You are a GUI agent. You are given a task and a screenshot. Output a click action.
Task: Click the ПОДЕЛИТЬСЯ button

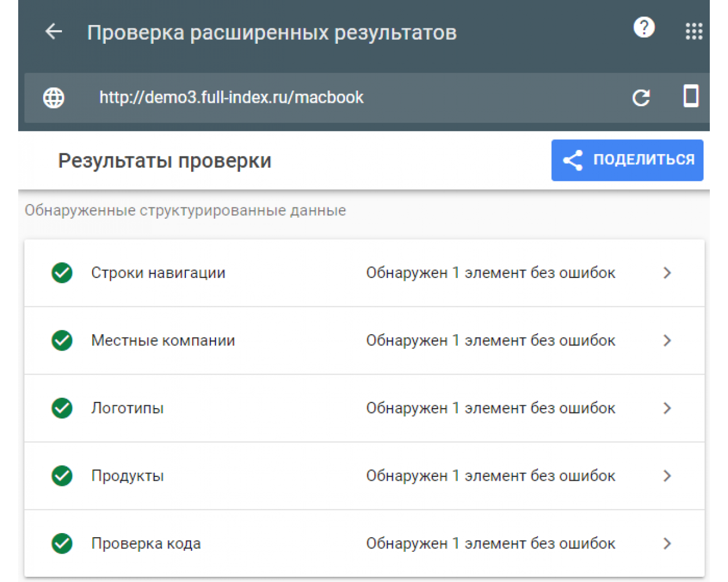click(x=627, y=160)
